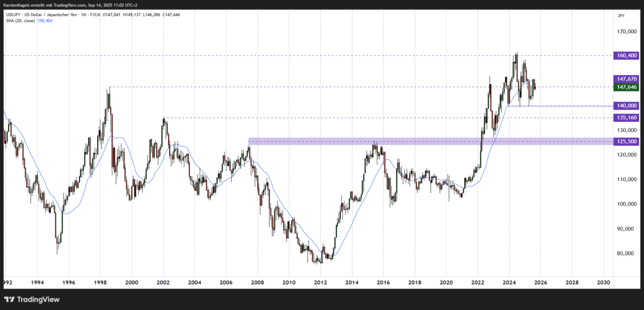This screenshot has height=310, width=644.
Task: Click the purple 125,500 support zone label
Action: pyautogui.click(x=626, y=141)
